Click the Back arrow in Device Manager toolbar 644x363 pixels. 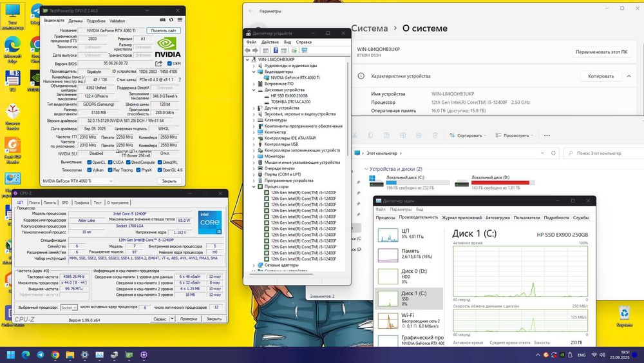click(248, 50)
